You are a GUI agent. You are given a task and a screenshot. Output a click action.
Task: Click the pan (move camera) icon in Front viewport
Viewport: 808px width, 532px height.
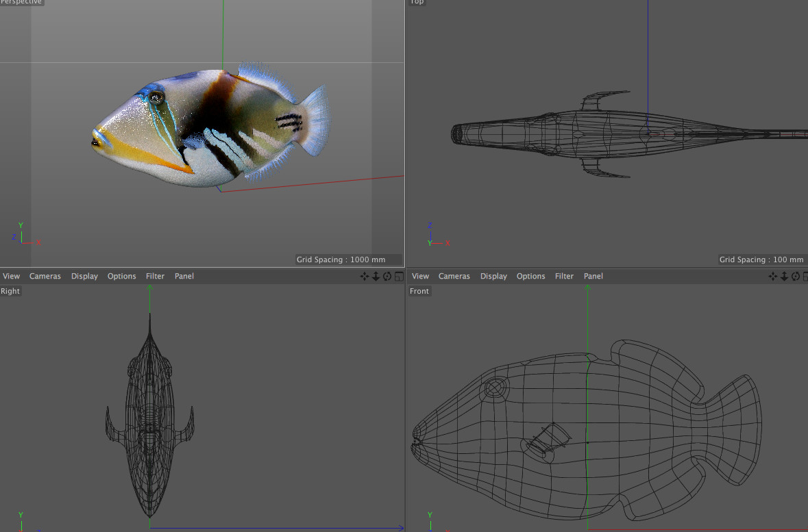(x=773, y=277)
